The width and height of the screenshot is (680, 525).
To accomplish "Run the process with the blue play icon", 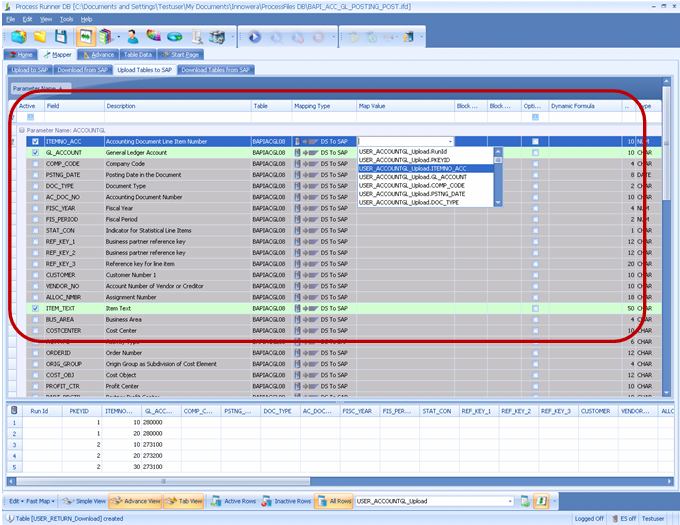I will pyautogui.click(x=255, y=37).
